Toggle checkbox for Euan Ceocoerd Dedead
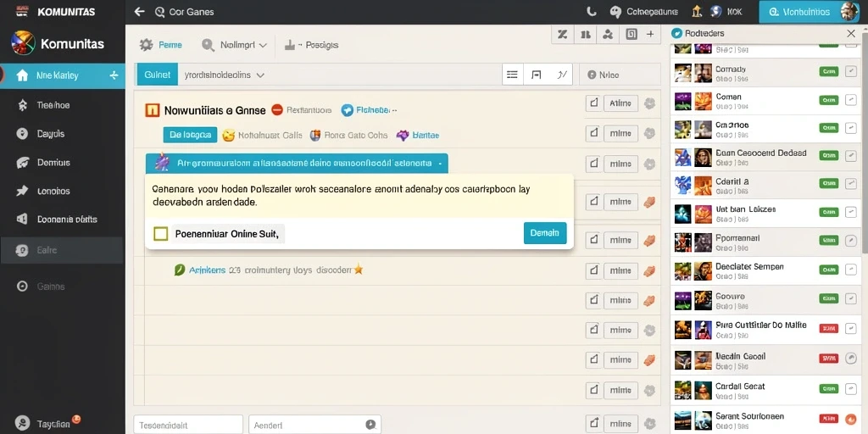This screenshot has height=434, width=868. [851, 156]
